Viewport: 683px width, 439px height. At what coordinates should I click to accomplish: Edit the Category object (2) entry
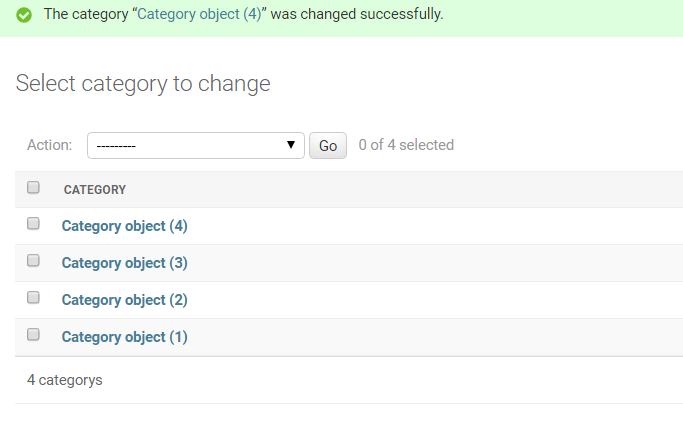click(x=125, y=300)
